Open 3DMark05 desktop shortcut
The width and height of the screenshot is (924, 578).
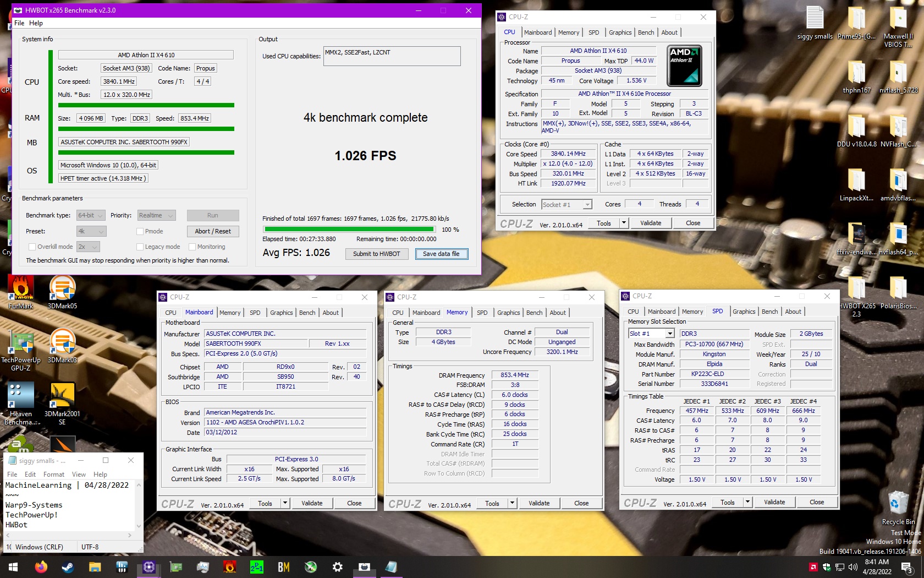pyautogui.click(x=62, y=292)
